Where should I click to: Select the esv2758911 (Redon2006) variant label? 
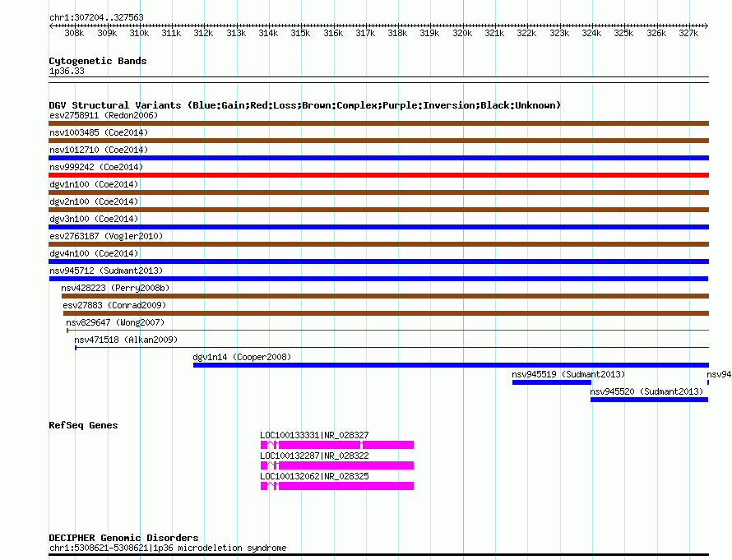[x=104, y=115]
